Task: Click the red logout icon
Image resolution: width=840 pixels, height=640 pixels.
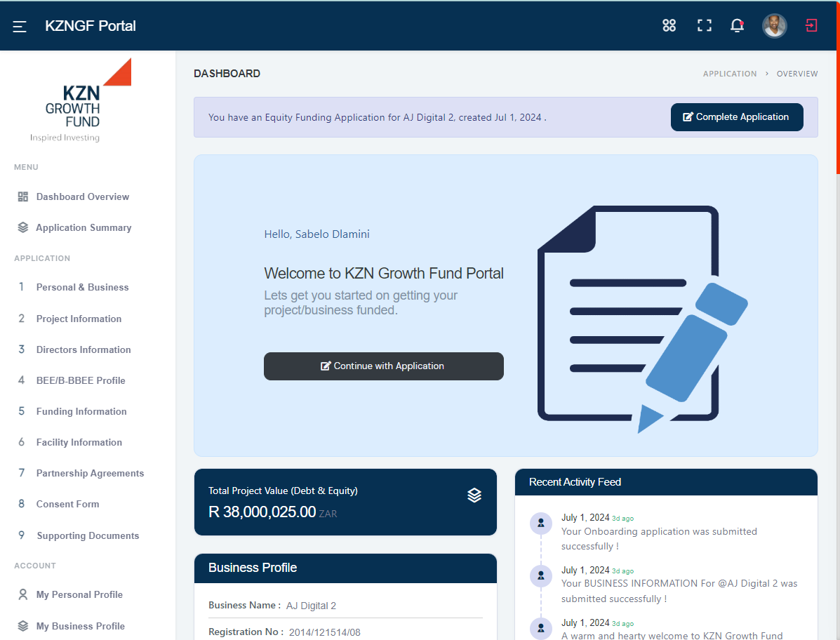Action: point(811,26)
